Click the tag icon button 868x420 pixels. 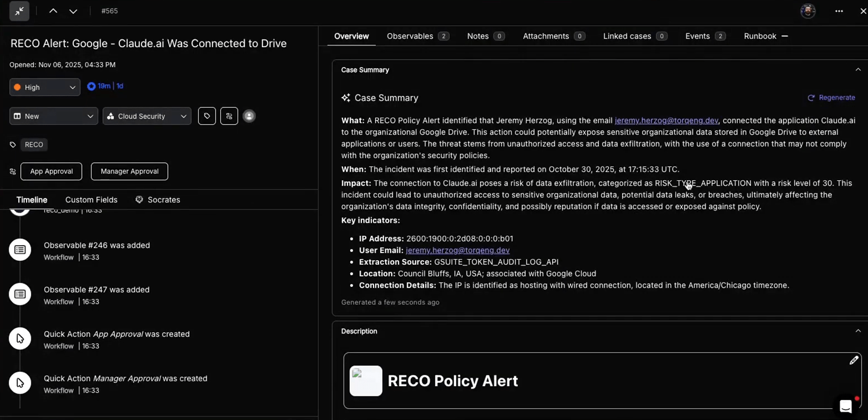tap(207, 116)
